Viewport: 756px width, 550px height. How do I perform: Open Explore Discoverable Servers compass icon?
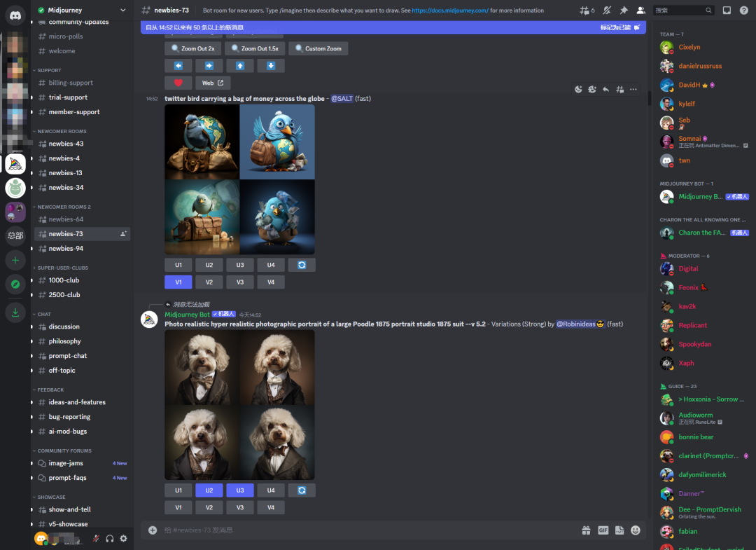[15, 284]
